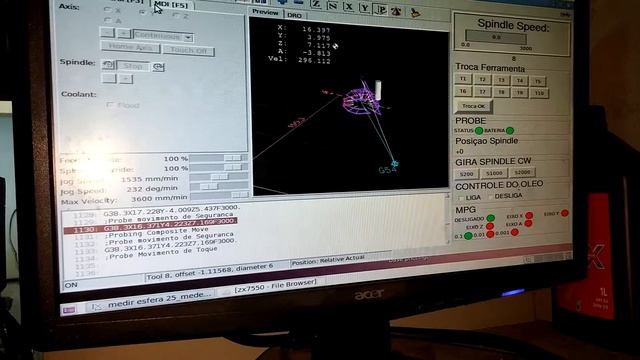640x360 pixels.
Task: Decrease spindle speed with minus button
Action: tap(109, 78)
